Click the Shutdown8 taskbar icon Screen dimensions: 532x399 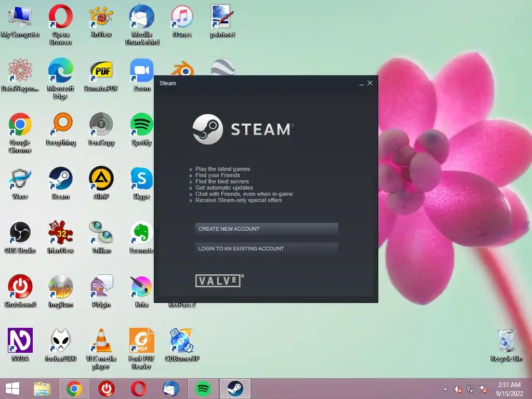pos(107,389)
